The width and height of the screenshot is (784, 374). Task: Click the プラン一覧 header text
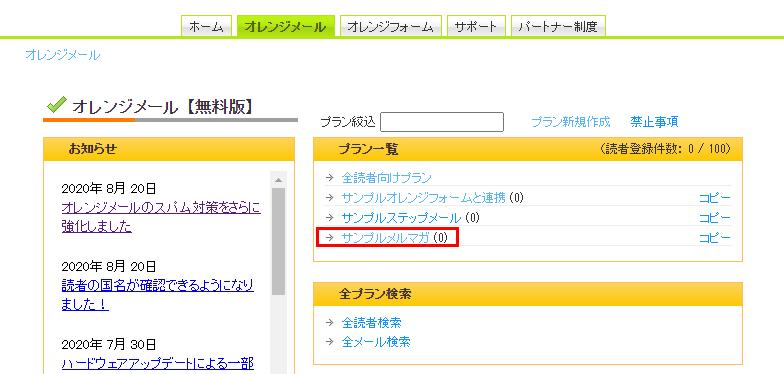click(x=368, y=149)
